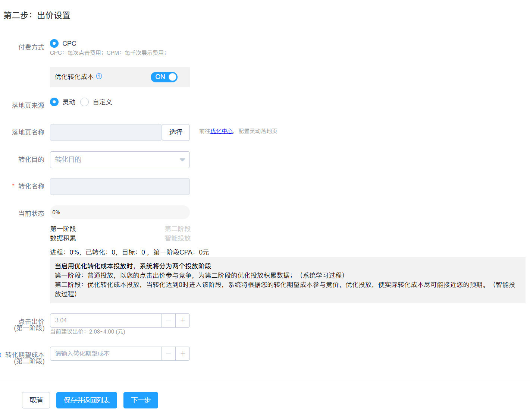Increase 转化期望成本 with the plus button
Viewport: 530px width, 420px height.
[x=183, y=354]
